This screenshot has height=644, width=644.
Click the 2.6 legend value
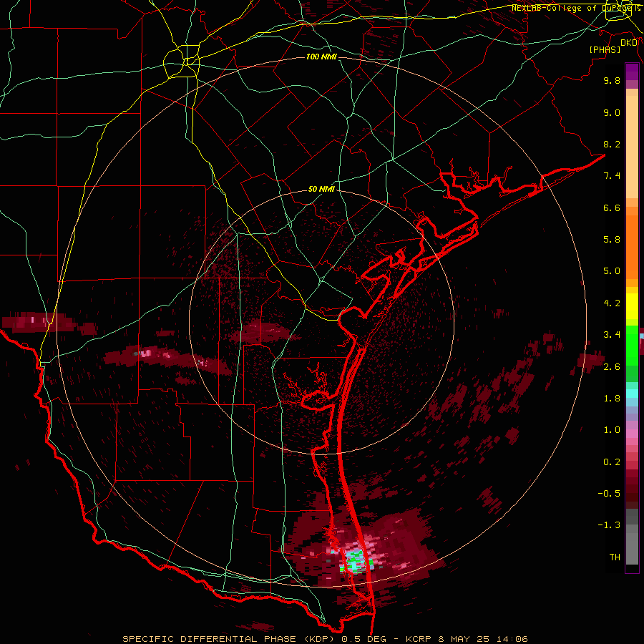[612, 367]
